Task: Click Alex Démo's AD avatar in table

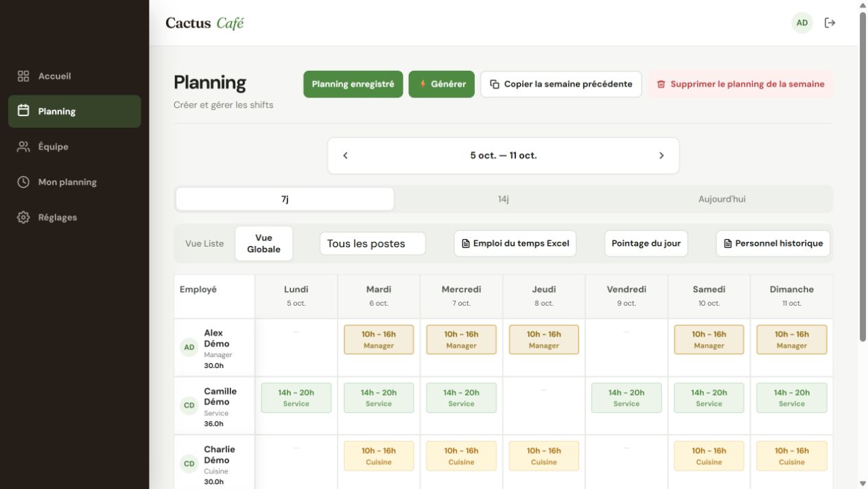Action: point(189,348)
